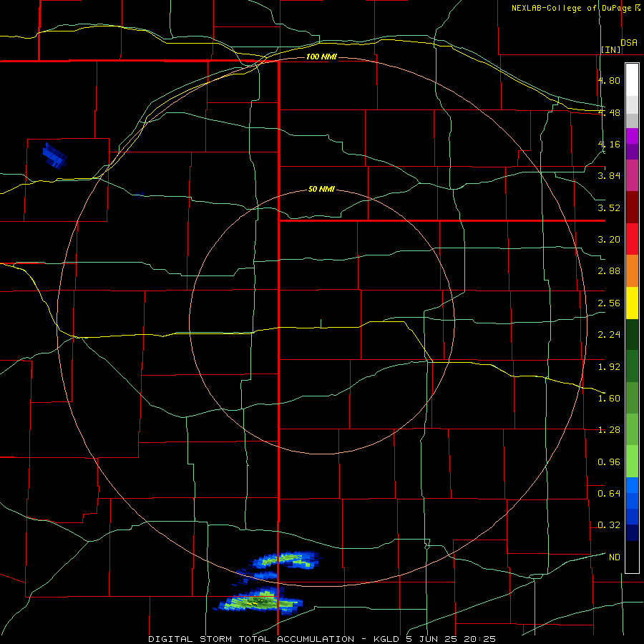Click the 1.60 legend value

tap(609, 399)
